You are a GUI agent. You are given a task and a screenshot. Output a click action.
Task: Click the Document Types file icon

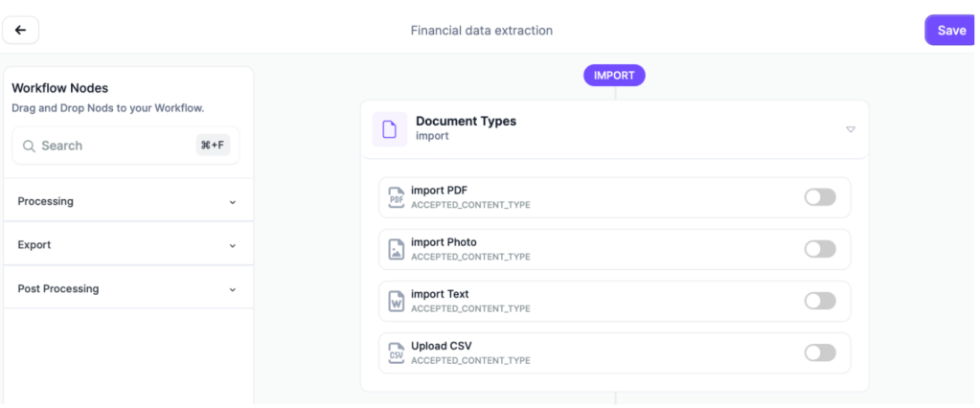389,129
